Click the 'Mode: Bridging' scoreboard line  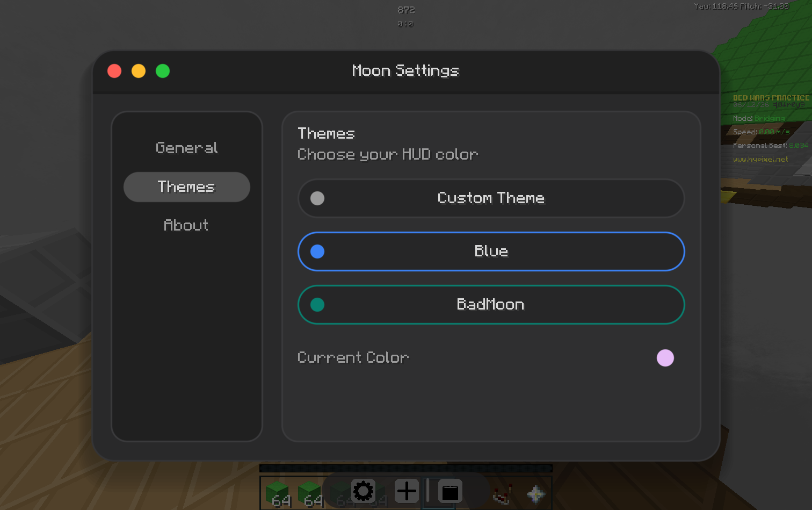coord(759,118)
